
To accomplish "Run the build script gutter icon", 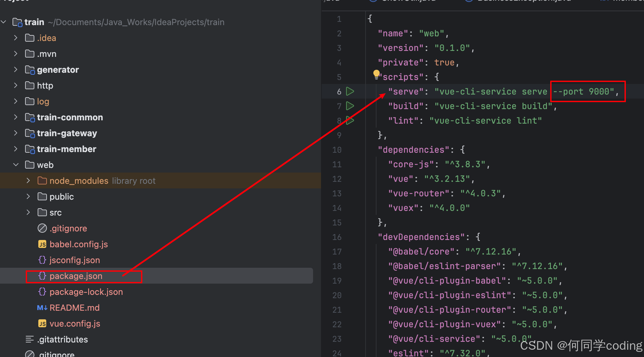I will [x=350, y=106].
